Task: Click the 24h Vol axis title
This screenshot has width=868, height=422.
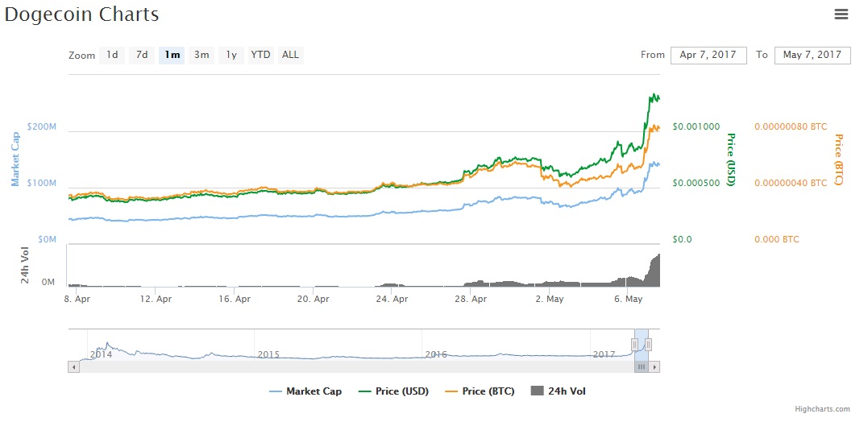Action: pos(26,265)
